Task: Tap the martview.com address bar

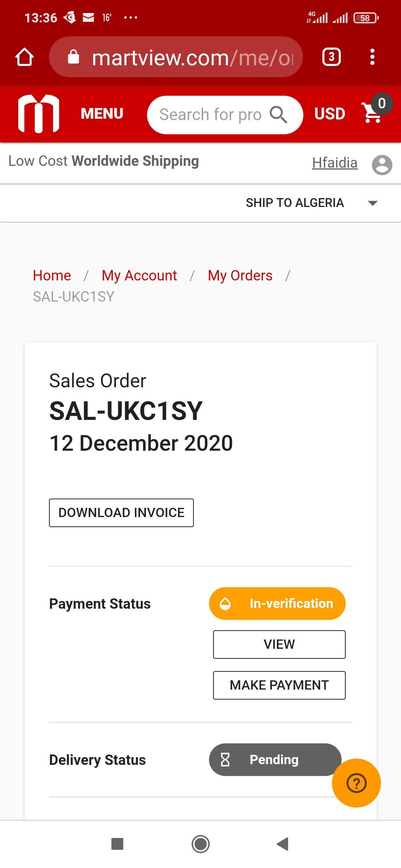Action: point(176,57)
